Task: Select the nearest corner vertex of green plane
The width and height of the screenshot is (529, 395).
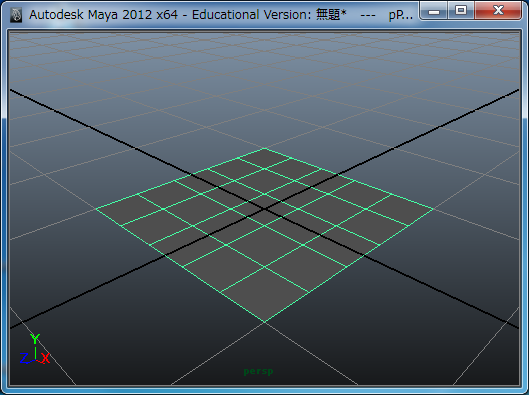Action: coord(264,322)
